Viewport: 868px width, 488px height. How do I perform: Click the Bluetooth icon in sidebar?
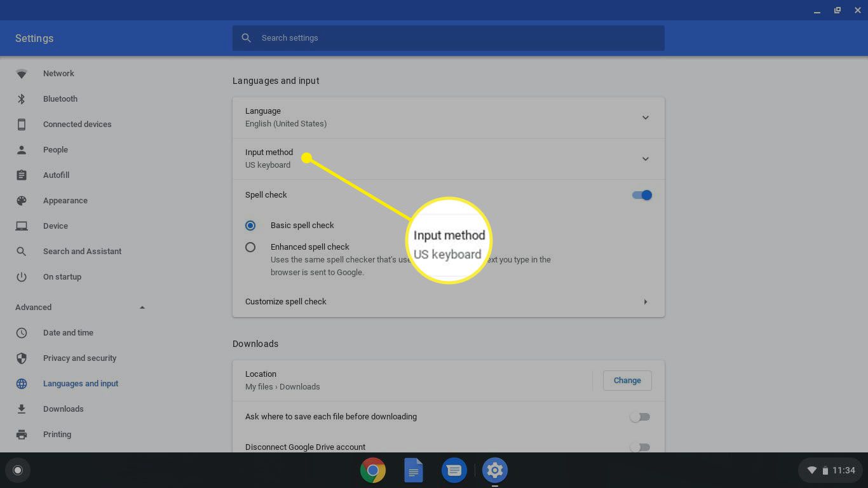coord(22,99)
